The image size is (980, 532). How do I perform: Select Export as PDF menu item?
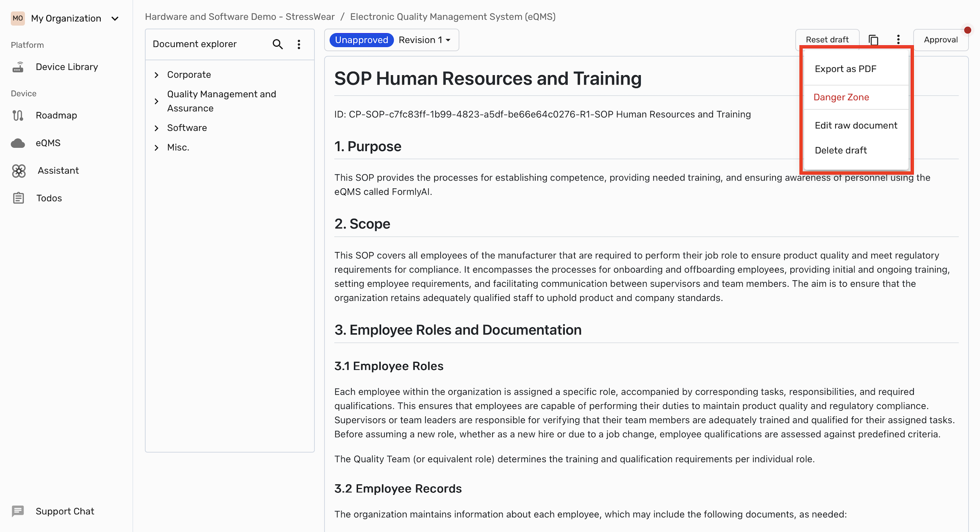tap(845, 69)
